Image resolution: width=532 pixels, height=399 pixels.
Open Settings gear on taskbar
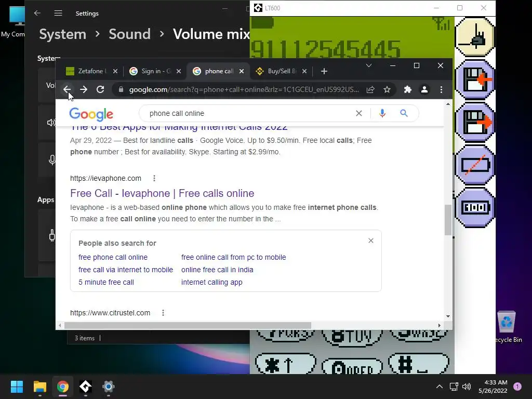tap(109, 387)
